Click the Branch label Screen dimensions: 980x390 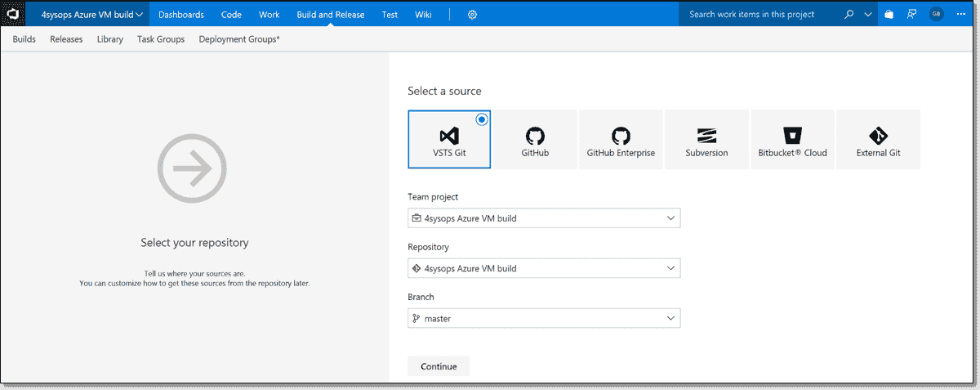tap(421, 297)
